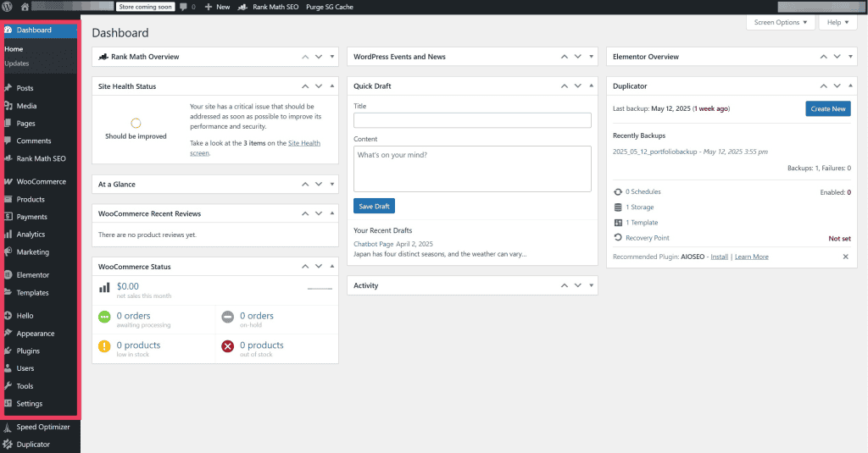Open the Help dropdown tab
Image resolution: width=868 pixels, height=453 pixels.
click(837, 22)
